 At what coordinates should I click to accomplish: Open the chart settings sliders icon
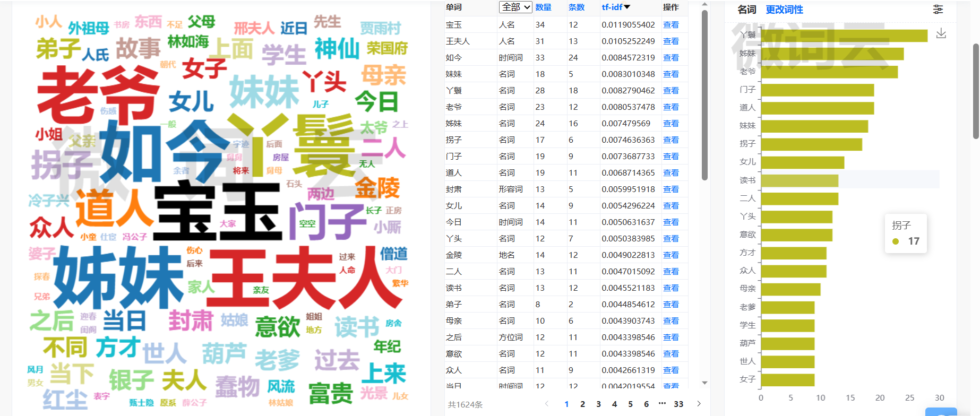click(x=938, y=9)
